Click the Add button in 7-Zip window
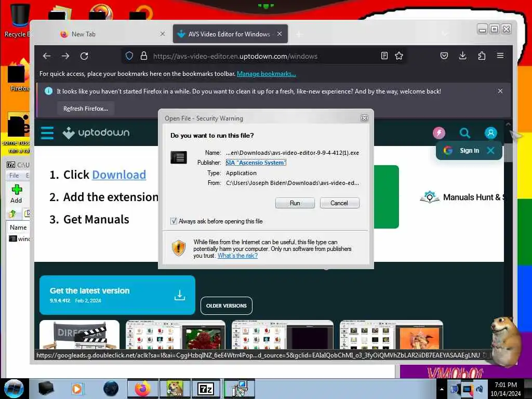532x399 pixels. 16,194
